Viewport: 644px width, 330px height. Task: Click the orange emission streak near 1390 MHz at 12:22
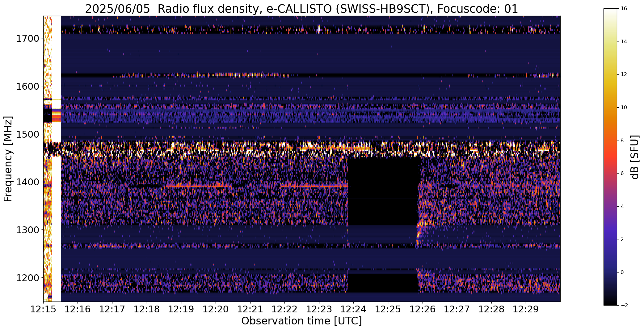tap(315, 186)
